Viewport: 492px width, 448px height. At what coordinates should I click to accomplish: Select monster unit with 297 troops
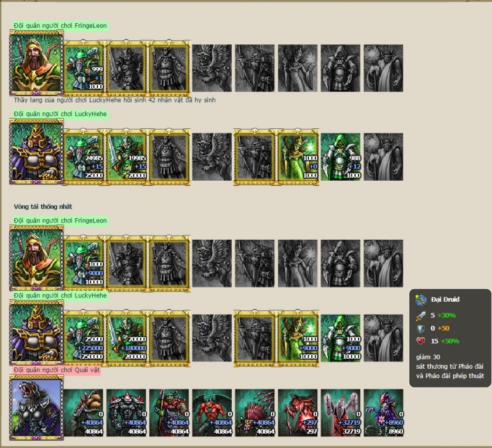pyautogui.click(x=298, y=413)
